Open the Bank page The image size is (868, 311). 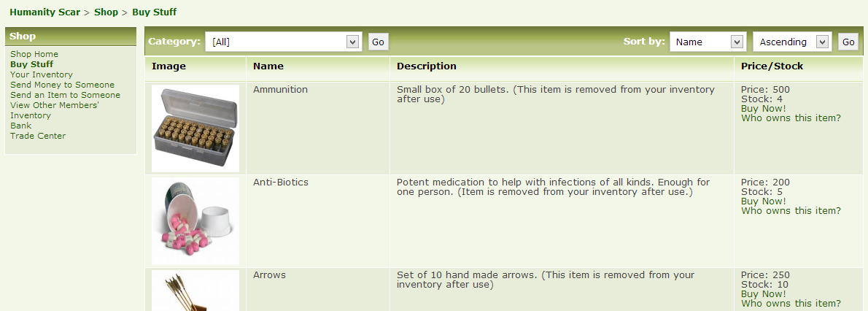(x=20, y=126)
